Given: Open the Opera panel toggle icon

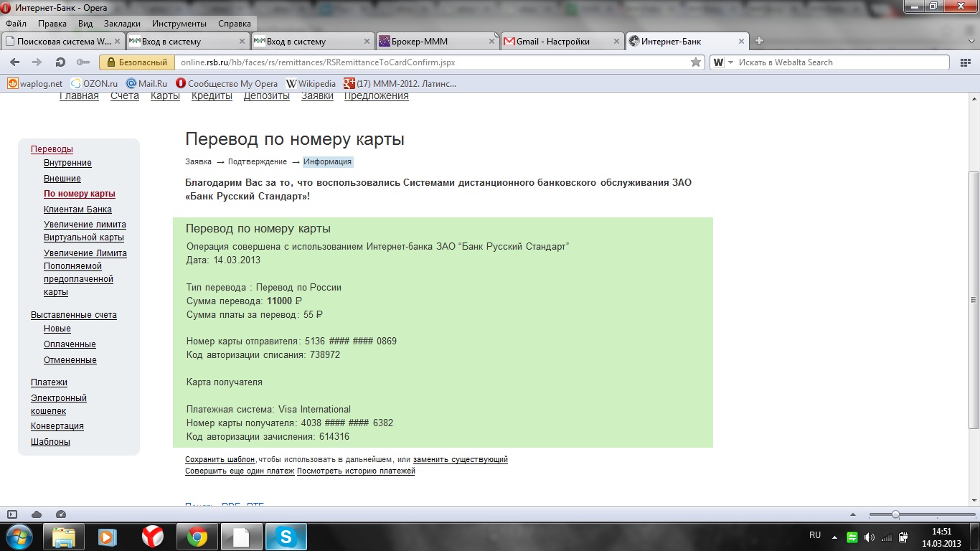Looking at the screenshot, I should coord(12,514).
